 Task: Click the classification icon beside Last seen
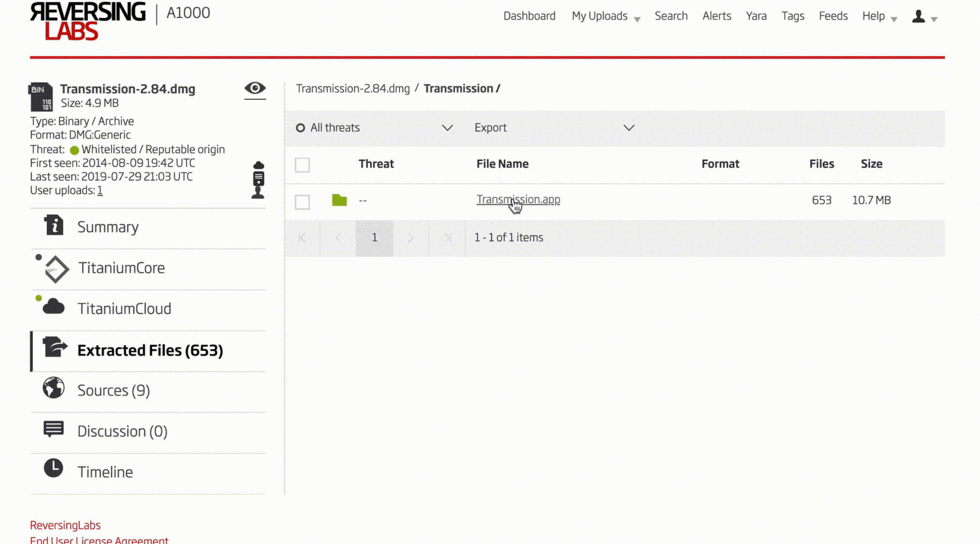pyautogui.click(x=258, y=180)
